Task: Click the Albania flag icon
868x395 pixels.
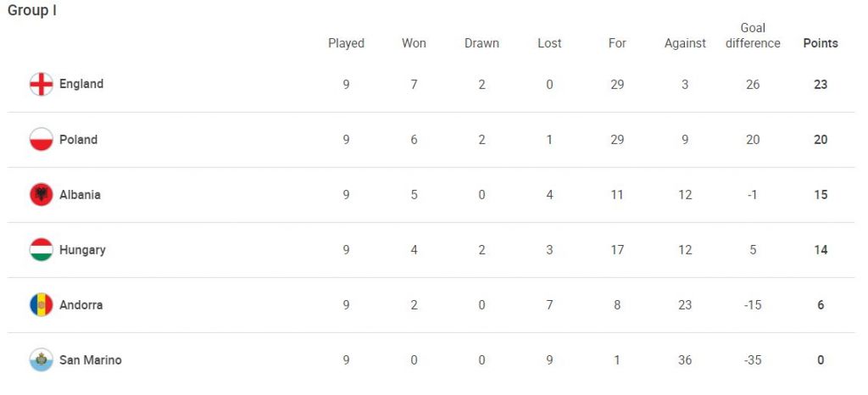Action: (41, 194)
